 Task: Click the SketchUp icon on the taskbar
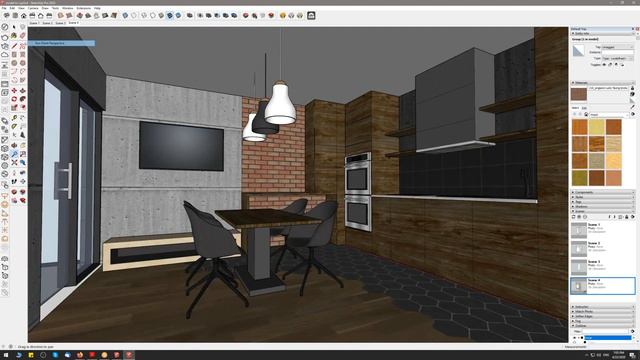[x=129, y=355]
